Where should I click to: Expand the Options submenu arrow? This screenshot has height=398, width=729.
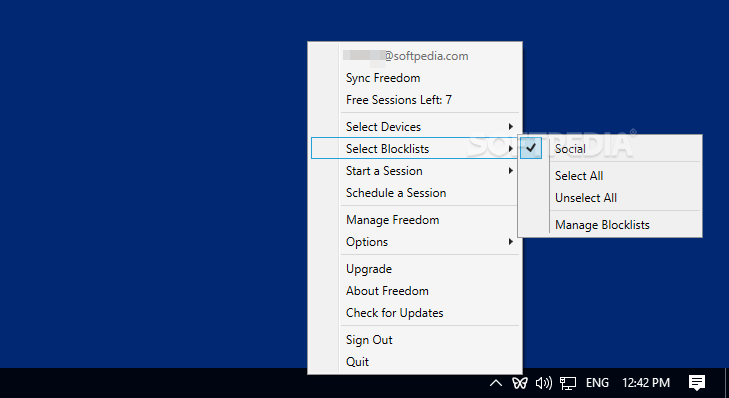tap(510, 242)
